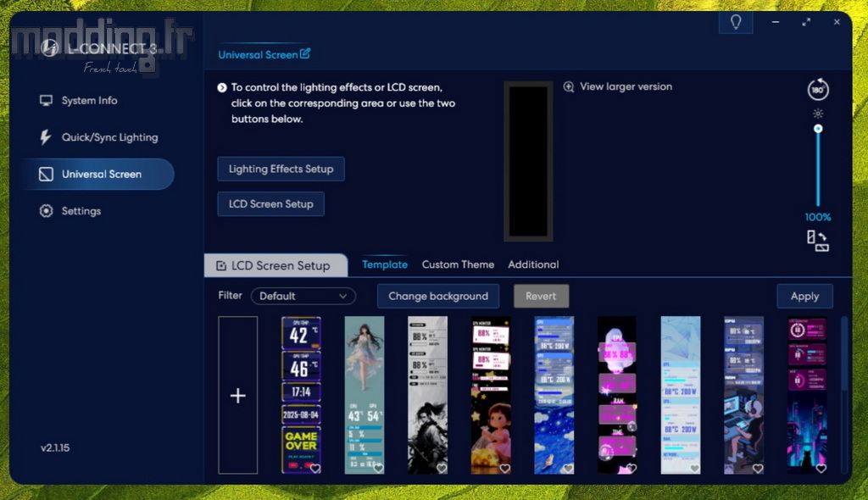Click the screen orientation switch icon
This screenshot has height=500, width=868.
[x=818, y=241]
